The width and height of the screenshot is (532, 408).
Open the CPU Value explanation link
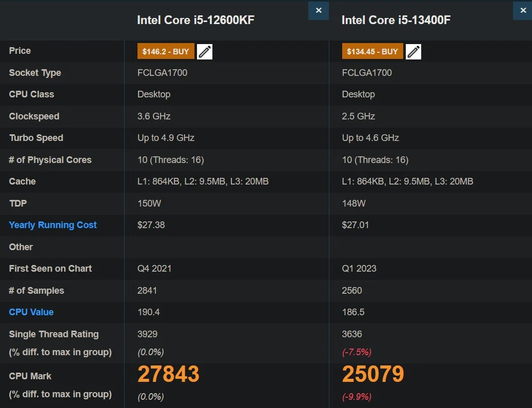click(x=31, y=312)
